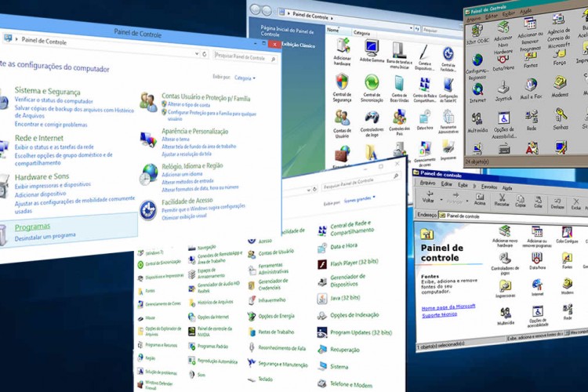Click Home page da Microsoft link
This screenshot has width=588, height=392.
448,307
